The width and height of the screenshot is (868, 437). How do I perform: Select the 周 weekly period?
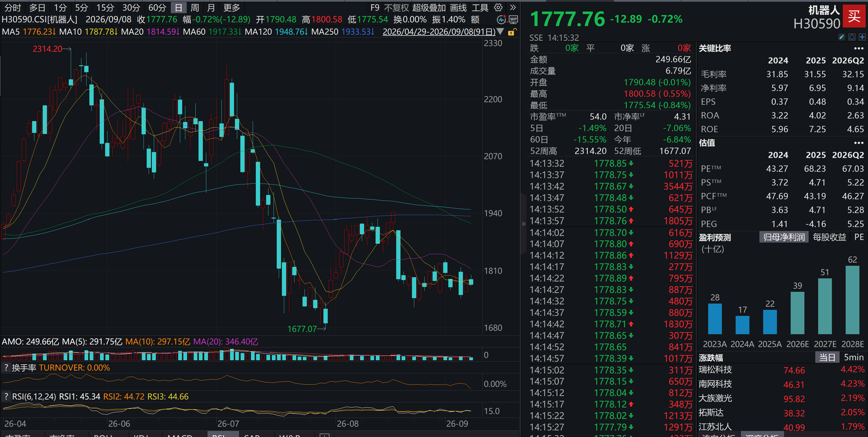[195, 7]
